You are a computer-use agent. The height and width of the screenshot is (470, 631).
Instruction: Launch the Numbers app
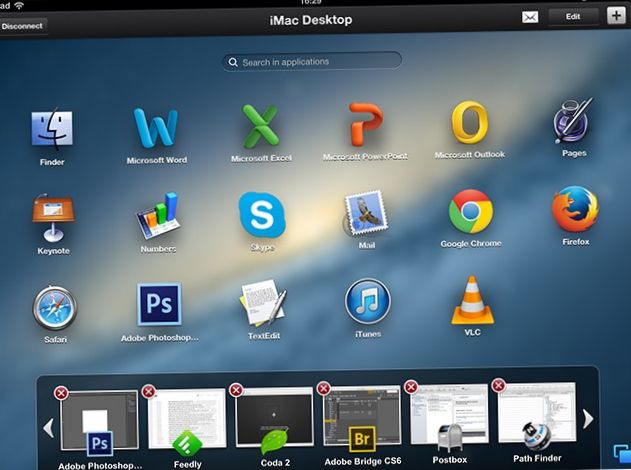coord(157,216)
